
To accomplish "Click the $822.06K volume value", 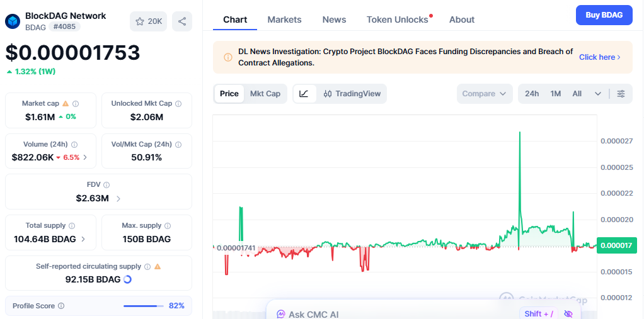I will (x=32, y=157).
